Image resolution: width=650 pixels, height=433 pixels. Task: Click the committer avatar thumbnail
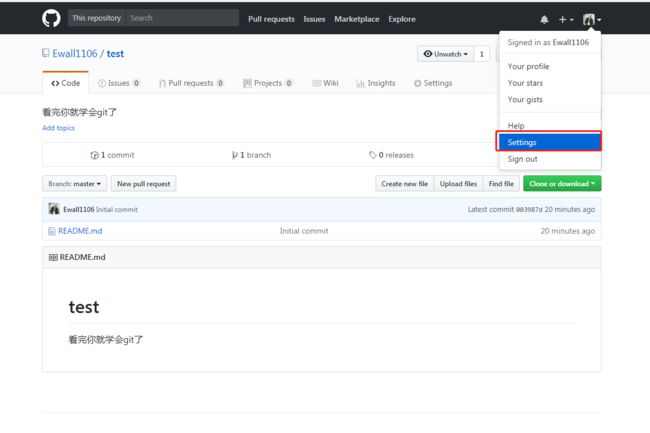[54, 209]
